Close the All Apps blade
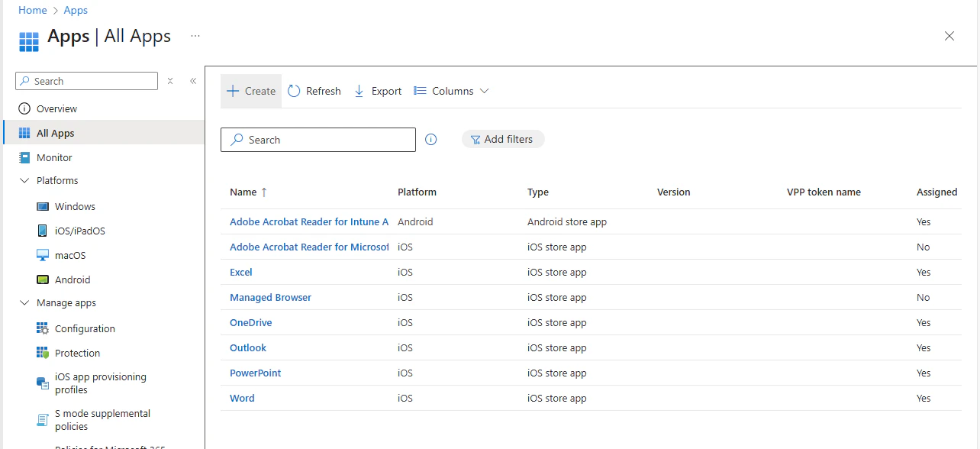Viewport: 980px width, 449px height. coord(949,36)
